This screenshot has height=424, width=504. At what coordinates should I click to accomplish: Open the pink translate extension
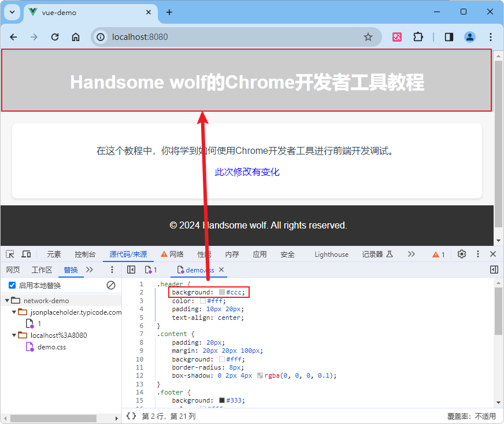397,37
